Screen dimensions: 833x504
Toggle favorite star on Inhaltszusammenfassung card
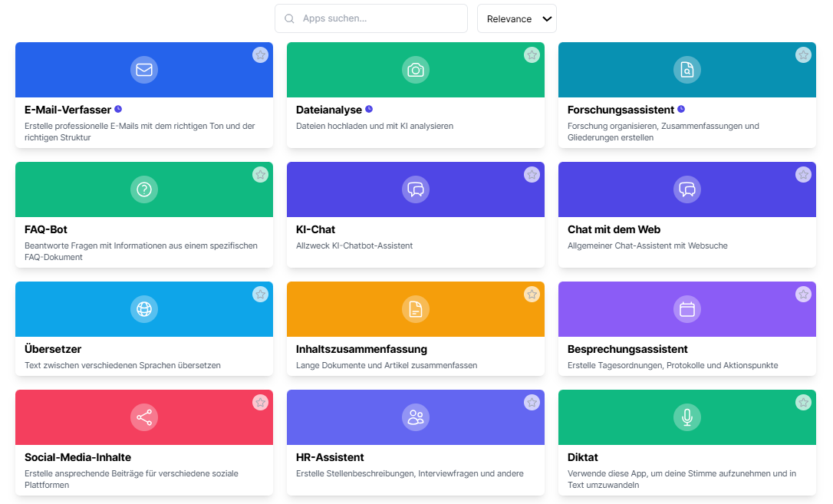(532, 295)
